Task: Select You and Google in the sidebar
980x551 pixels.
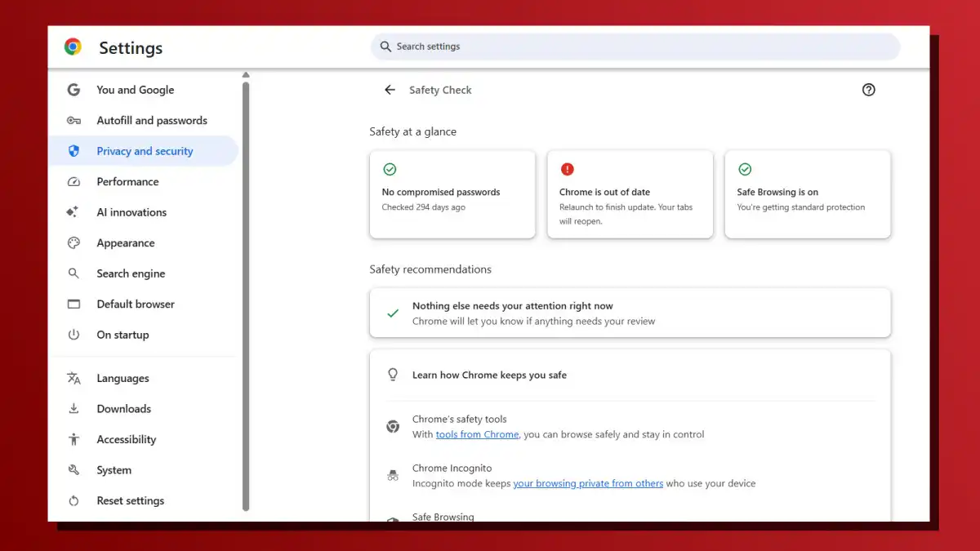Action: 135,90
